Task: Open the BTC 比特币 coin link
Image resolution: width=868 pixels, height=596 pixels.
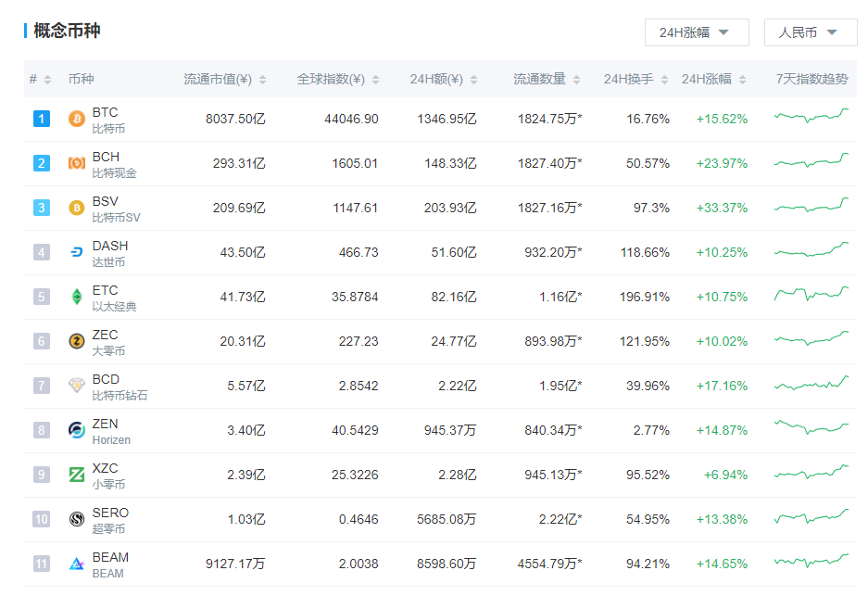Action: pyautogui.click(x=108, y=120)
